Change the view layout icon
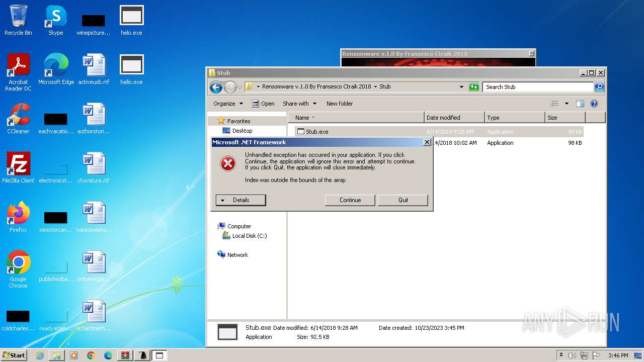The width and height of the screenshot is (644, 362). [x=554, y=104]
